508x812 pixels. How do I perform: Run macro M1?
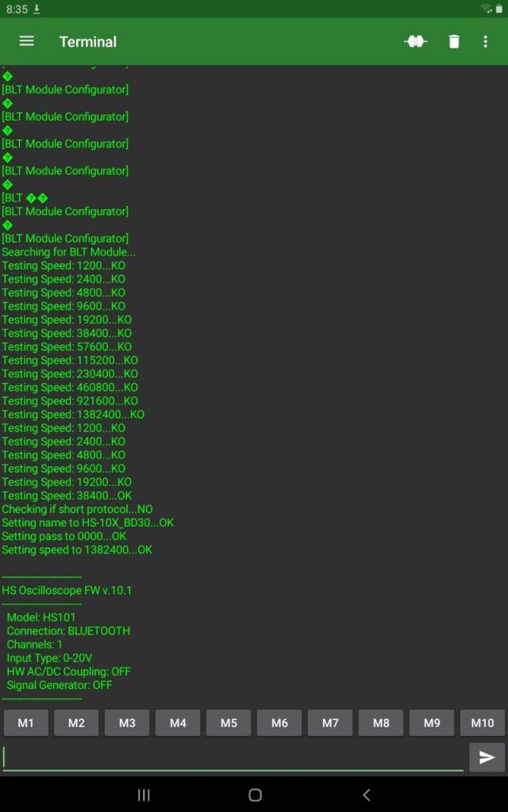[26, 723]
